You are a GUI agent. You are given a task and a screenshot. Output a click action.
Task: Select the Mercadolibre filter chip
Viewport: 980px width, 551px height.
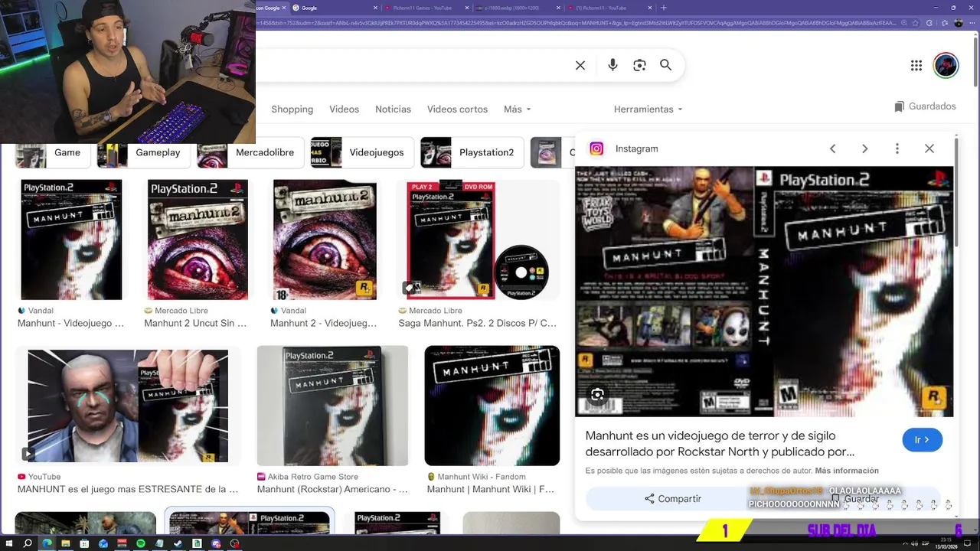tap(250, 152)
